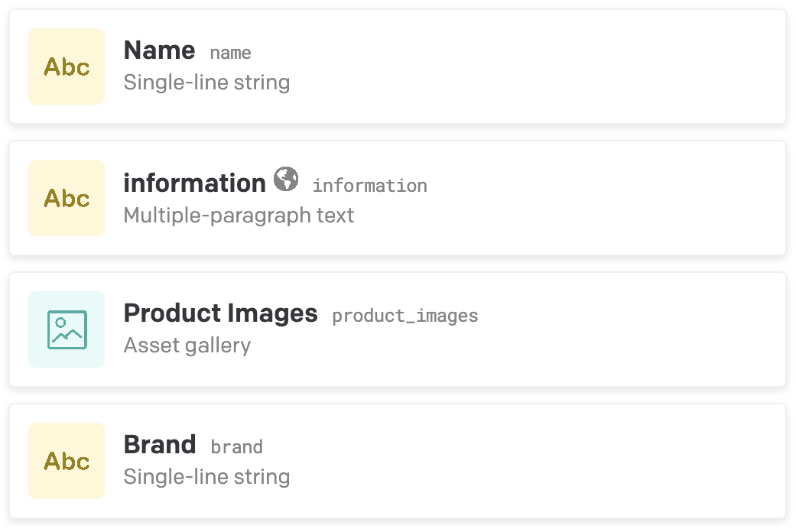This screenshot has height=532, width=796.
Task: Click the Abc icon beside information field
Action: click(67, 198)
